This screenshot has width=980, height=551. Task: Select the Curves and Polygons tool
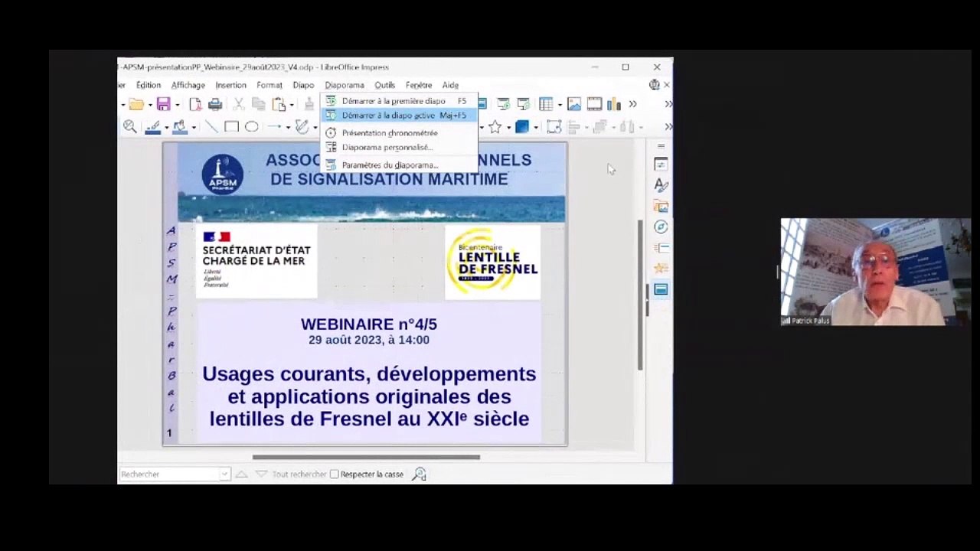(x=302, y=127)
